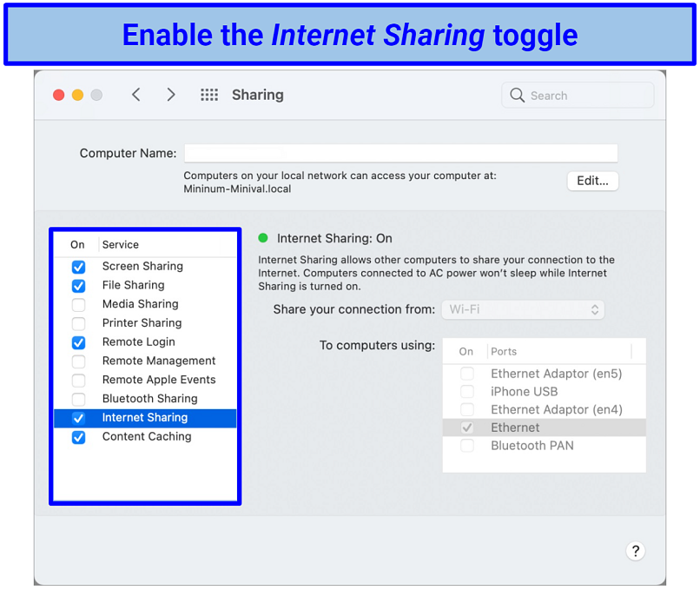Select iPhone USB port label

(x=524, y=392)
